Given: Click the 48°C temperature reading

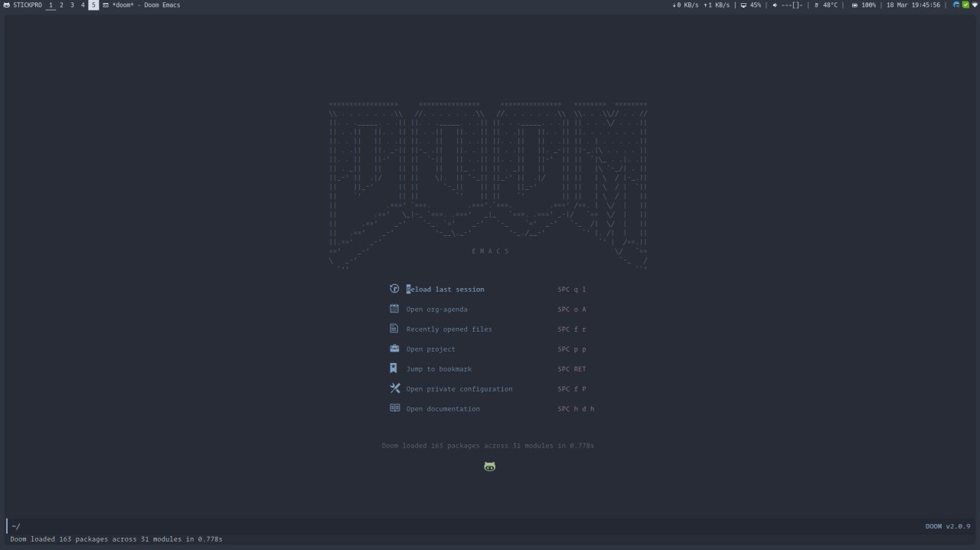Looking at the screenshot, I should click(x=830, y=5).
